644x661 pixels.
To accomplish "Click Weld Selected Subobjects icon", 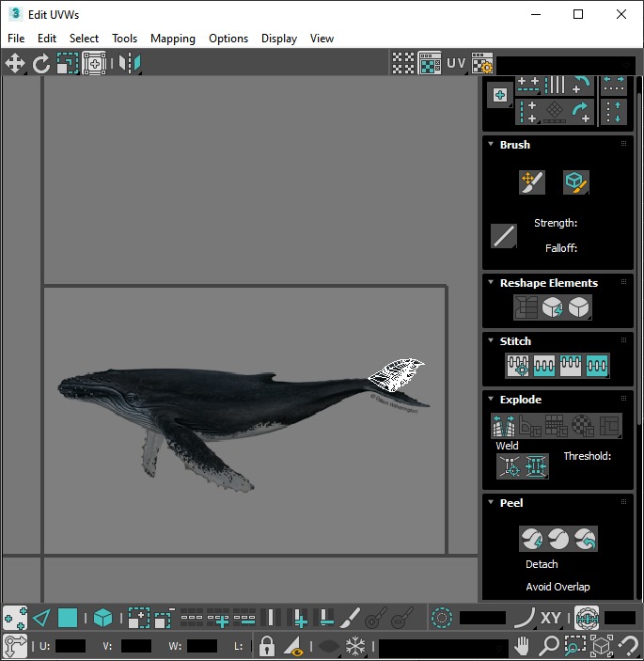I will coord(536,466).
